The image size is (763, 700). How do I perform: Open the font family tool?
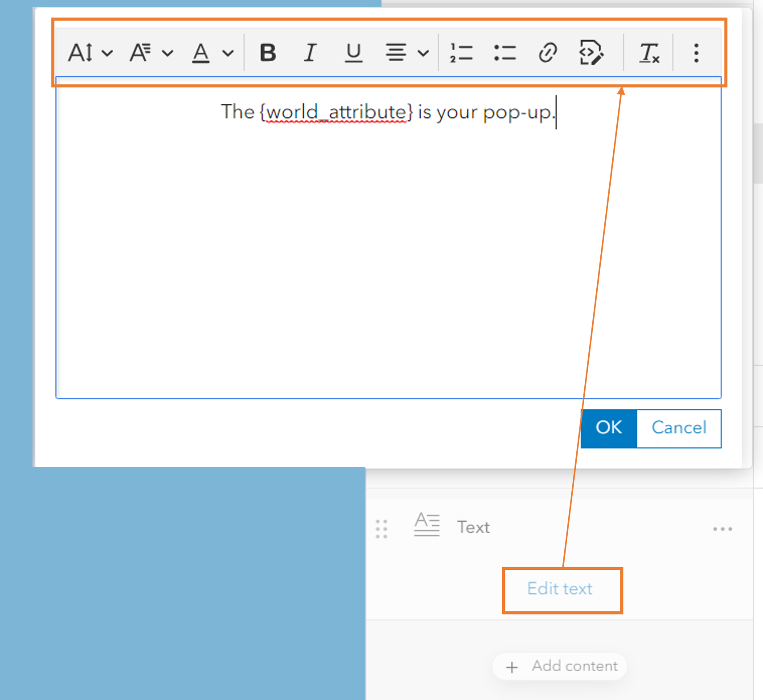141,53
